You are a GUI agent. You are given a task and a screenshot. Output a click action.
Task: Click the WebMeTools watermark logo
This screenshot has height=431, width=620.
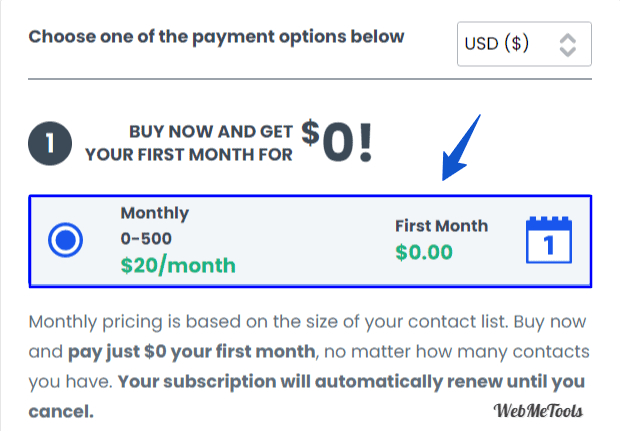[538, 411]
